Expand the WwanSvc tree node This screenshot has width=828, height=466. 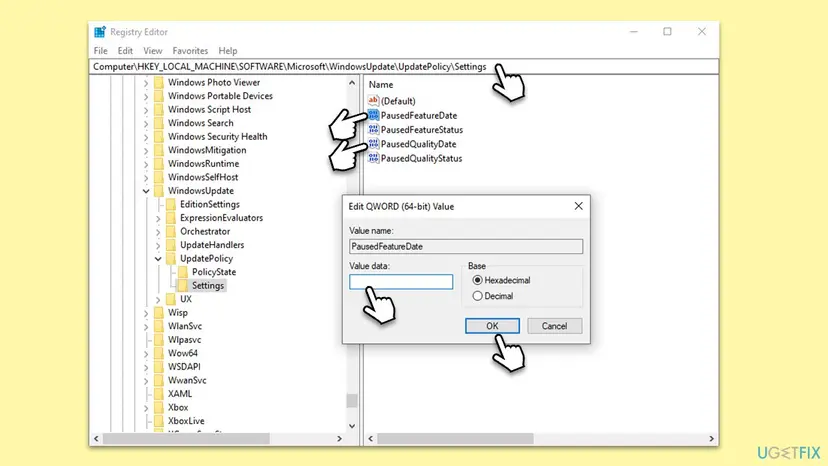pos(146,380)
